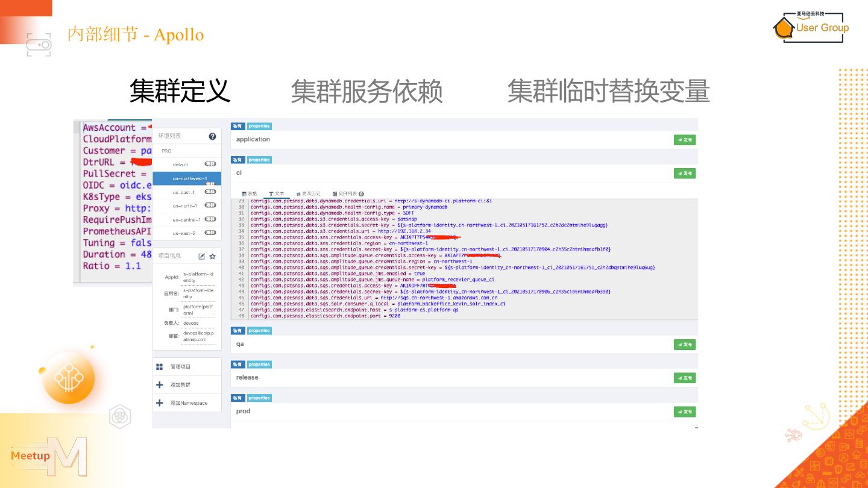Click the properties tag above prod namespace
Viewport: 868px width, 488px height.
point(259,398)
